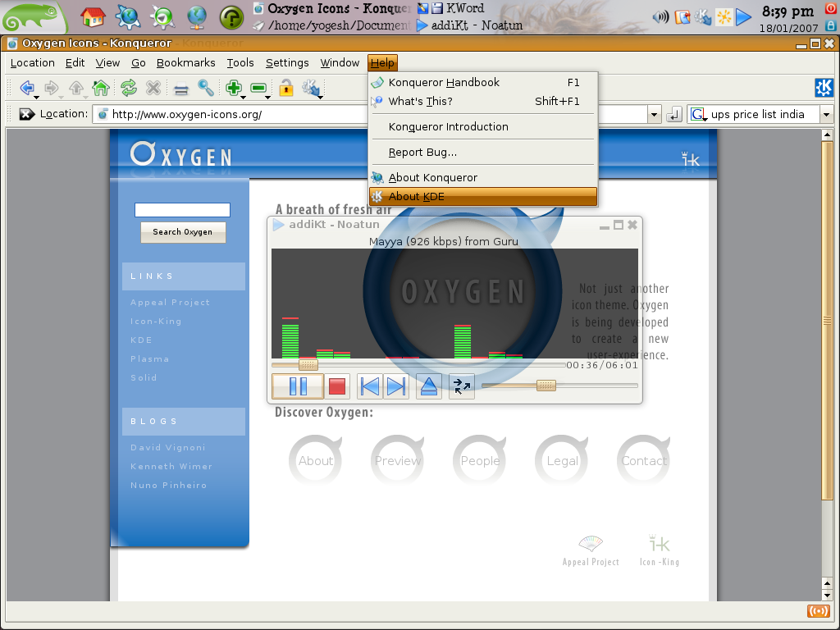Open Forward button history dropdown arrow
The height and width of the screenshot is (630, 840).
click(x=61, y=97)
